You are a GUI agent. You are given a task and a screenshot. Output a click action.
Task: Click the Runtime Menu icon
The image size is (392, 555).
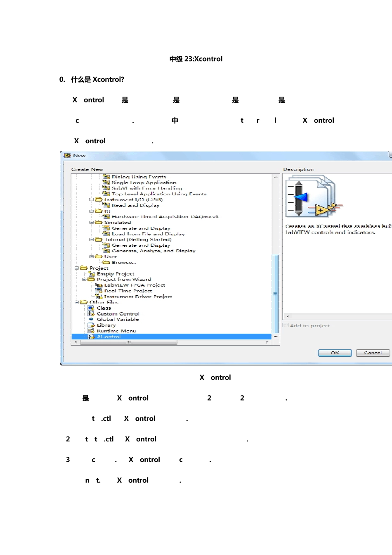91,331
